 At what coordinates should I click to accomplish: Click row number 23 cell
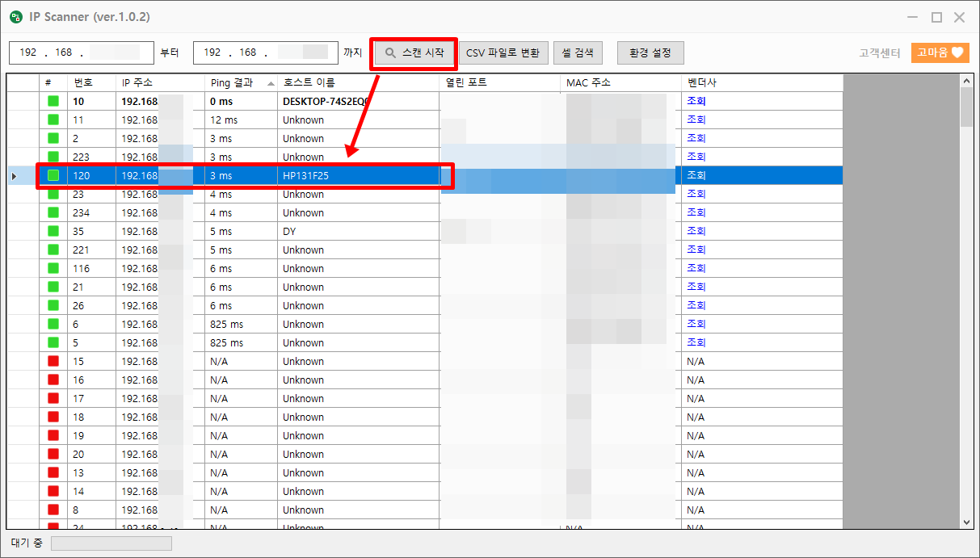click(91, 195)
